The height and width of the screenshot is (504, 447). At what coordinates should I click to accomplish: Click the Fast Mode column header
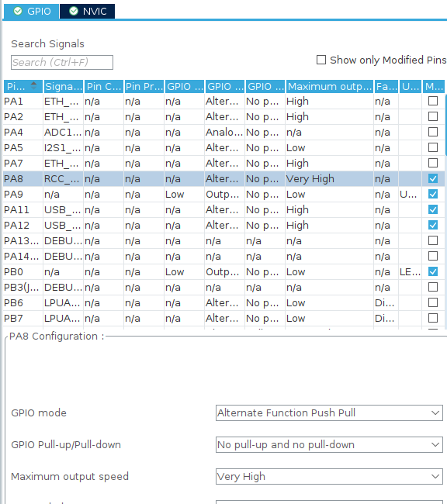click(386, 87)
